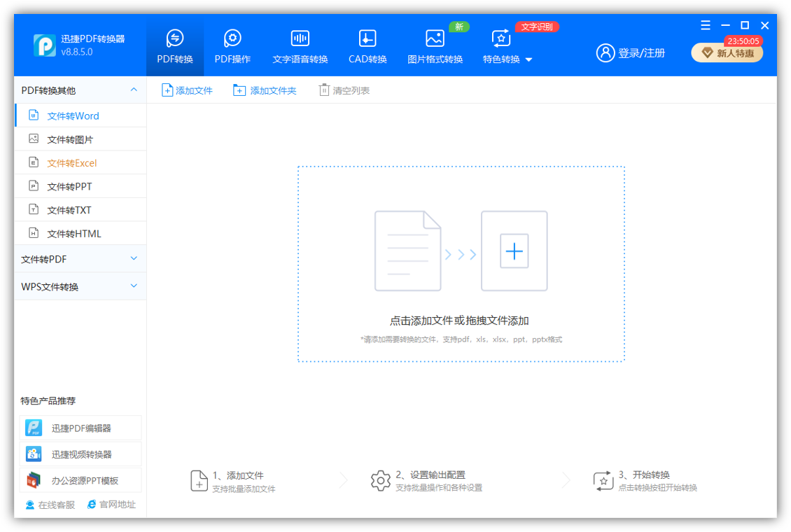This screenshot has height=532, width=791.
Task: Select 文件转图片 in the sidebar
Action: [80, 139]
